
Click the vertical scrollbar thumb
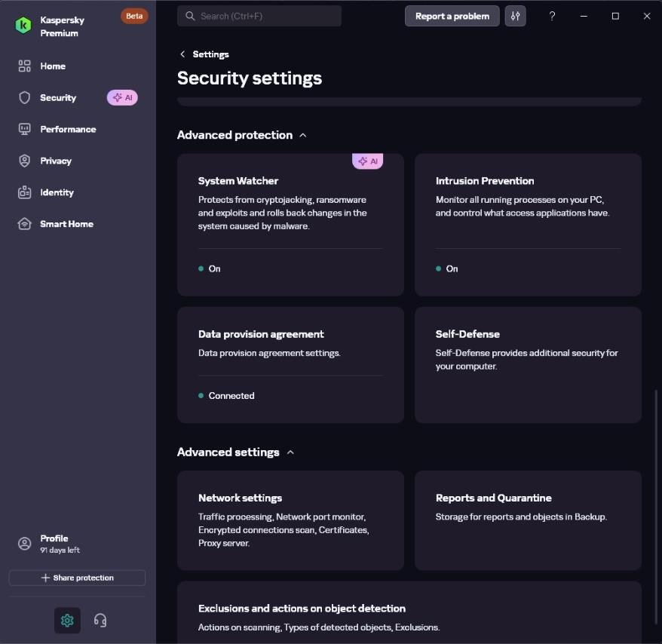pos(656,507)
